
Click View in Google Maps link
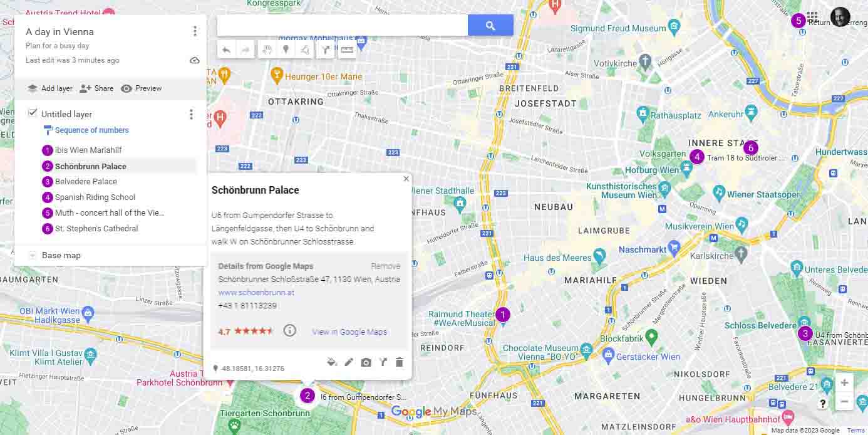click(x=349, y=332)
